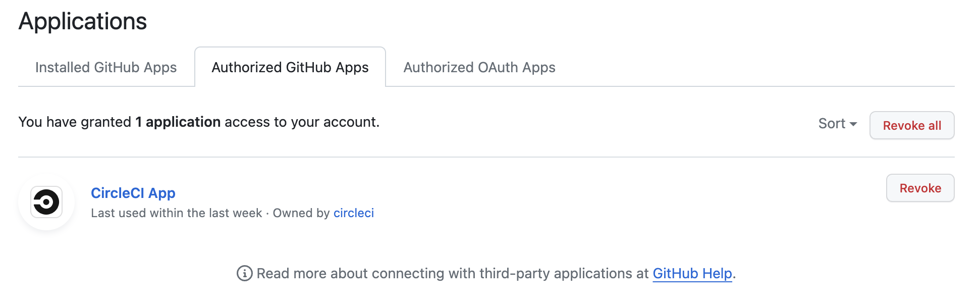Switch to Installed GitHub Apps tab
980x303 pixels.
pos(106,67)
